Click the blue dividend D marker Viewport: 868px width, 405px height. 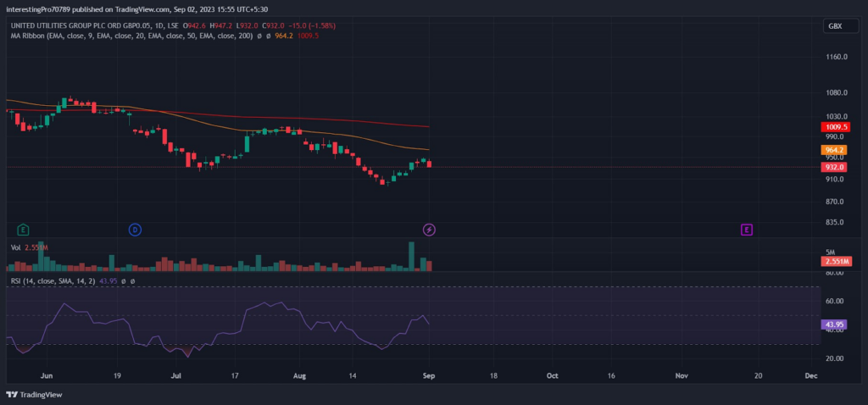coord(135,229)
